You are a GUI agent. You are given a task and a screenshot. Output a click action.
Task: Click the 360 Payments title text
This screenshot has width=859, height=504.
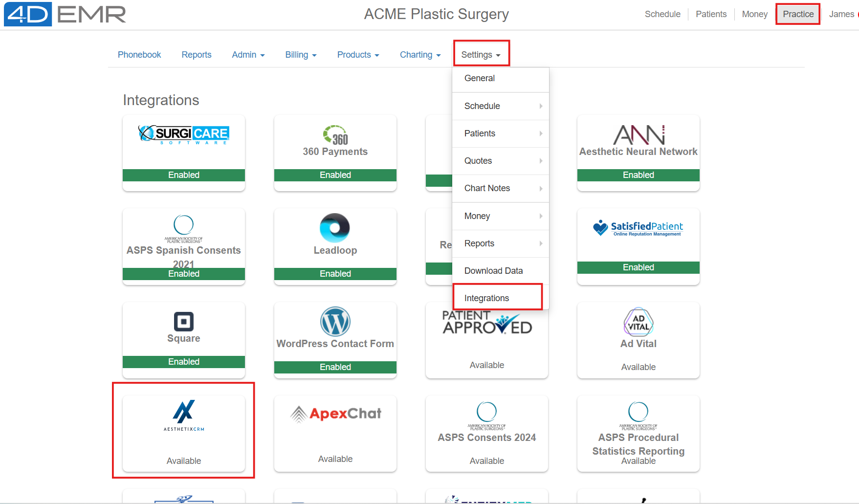pyautogui.click(x=335, y=152)
